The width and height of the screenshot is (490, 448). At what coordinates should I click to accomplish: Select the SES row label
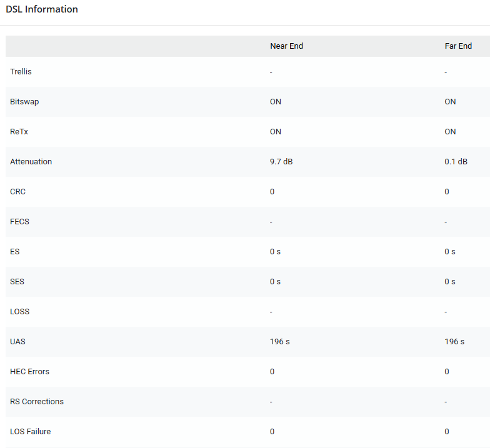tap(17, 282)
